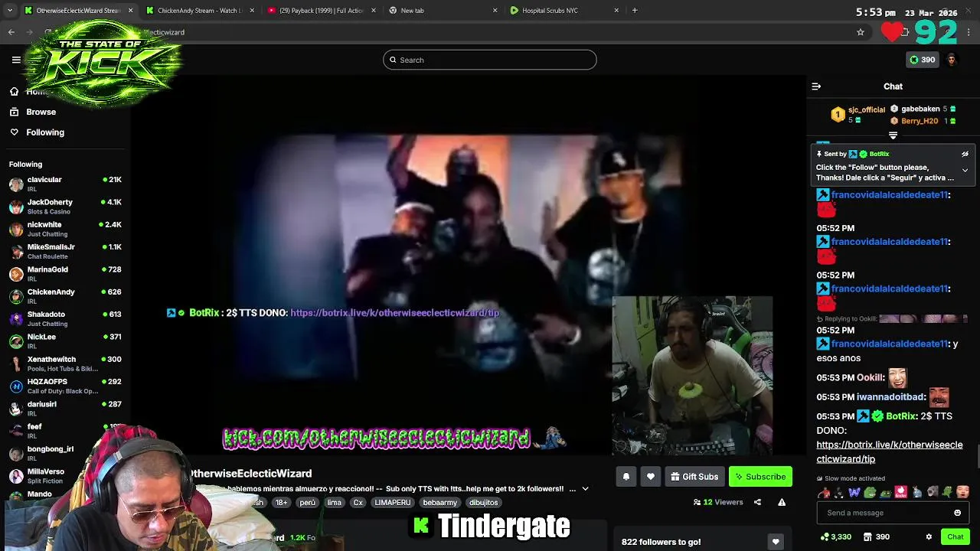Image resolution: width=980 pixels, height=551 pixels.
Task: Collapse the chat panel arrow icon
Action: [x=816, y=86]
